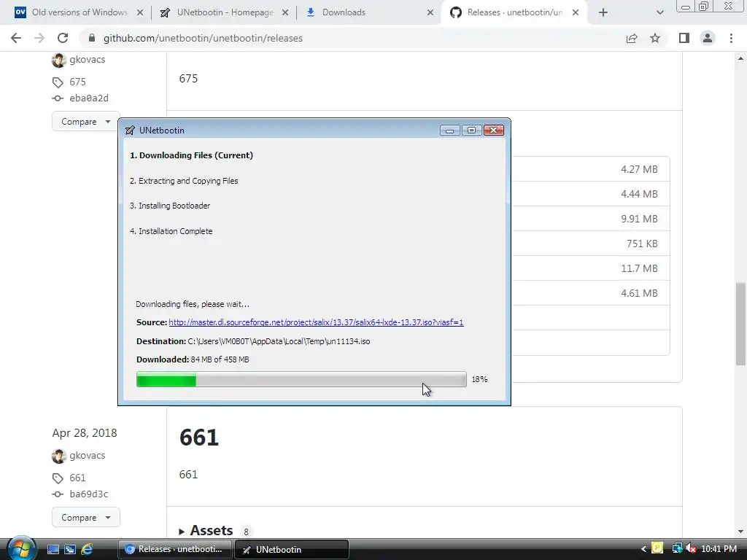This screenshot has width=747, height=560.
Task: Expand the Compare dropdown for release 675
Action: 86,122
